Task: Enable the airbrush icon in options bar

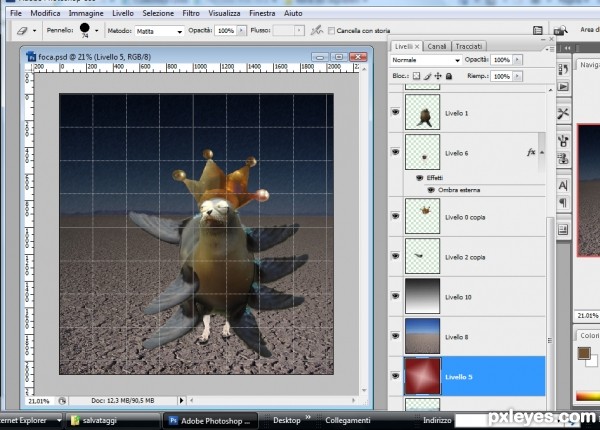Action: (x=316, y=30)
